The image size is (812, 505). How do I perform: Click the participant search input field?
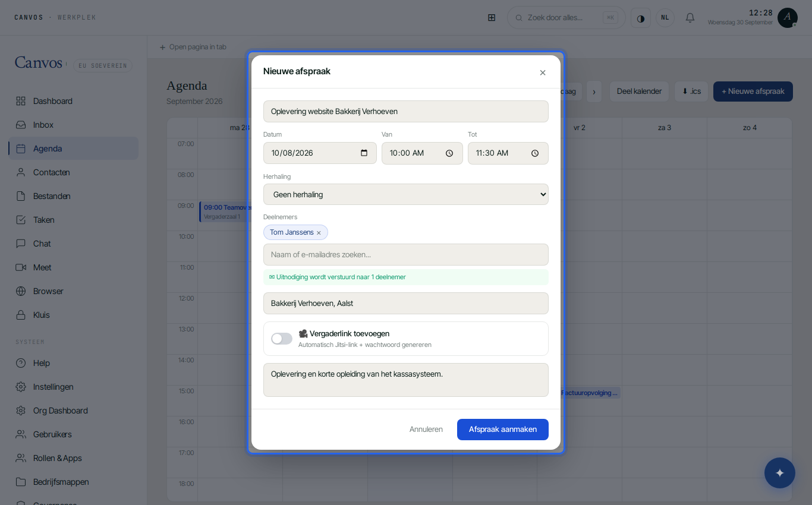coord(406,255)
